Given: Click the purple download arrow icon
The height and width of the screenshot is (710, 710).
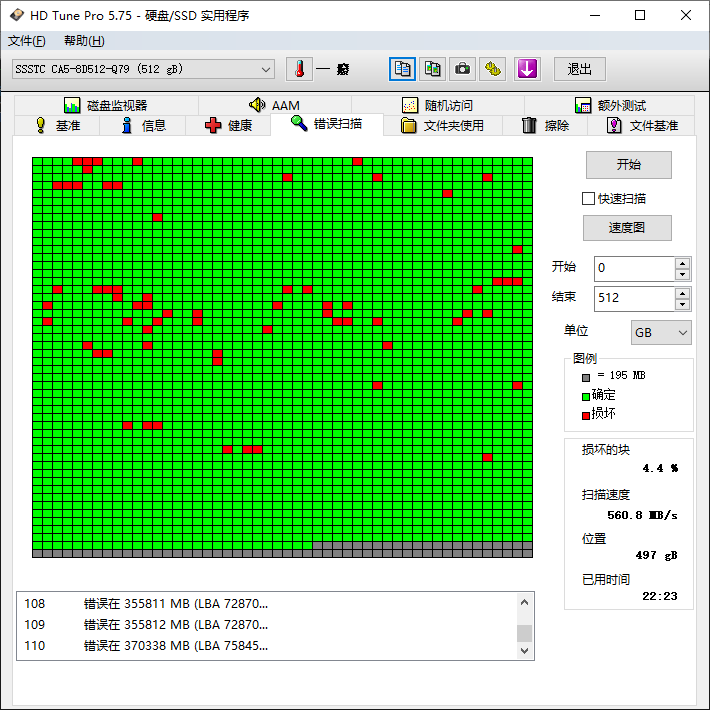Looking at the screenshot, I should click(527, 69).
